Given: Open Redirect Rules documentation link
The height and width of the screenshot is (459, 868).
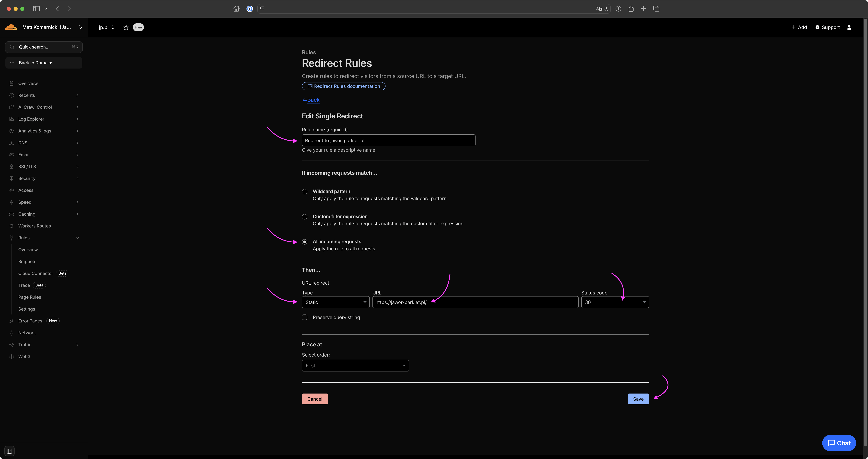Looking at the screenshot, I should coord(343,86).
